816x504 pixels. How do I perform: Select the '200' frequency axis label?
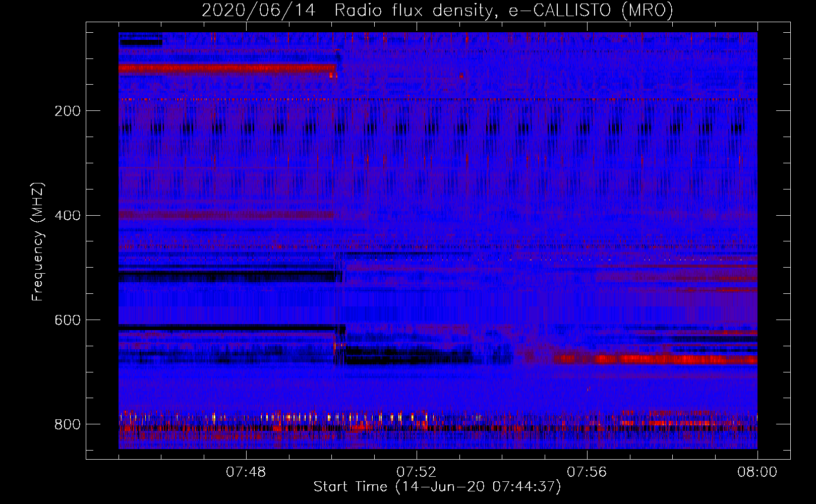click(x=68, y=111)
